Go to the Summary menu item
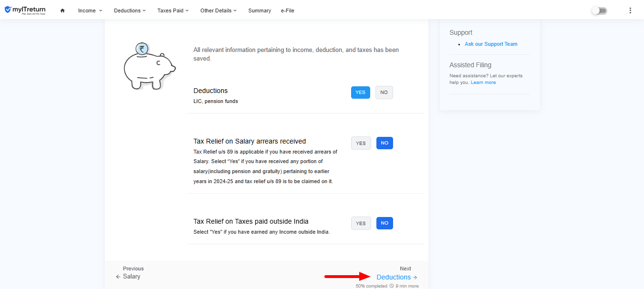644x289 pixels. pyautogui.click(x=260, y=10)
